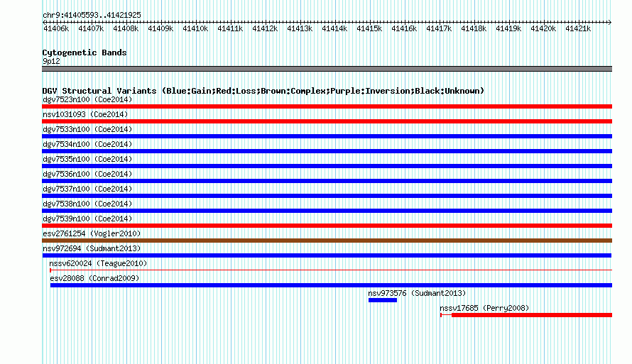Image resolution: width=632 pixels, height=364 pixels.
Task: Click the 41409k ruler position
Action: click(x=160, y=28)
